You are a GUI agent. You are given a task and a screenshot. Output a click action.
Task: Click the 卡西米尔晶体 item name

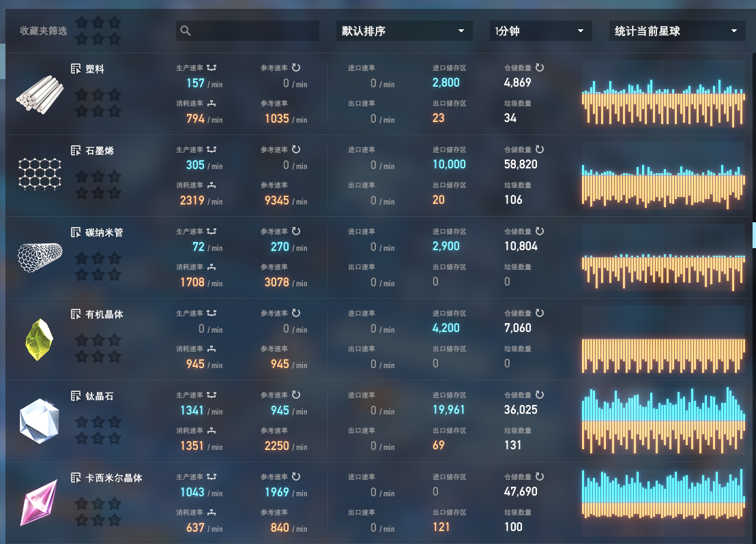(114, 478)
